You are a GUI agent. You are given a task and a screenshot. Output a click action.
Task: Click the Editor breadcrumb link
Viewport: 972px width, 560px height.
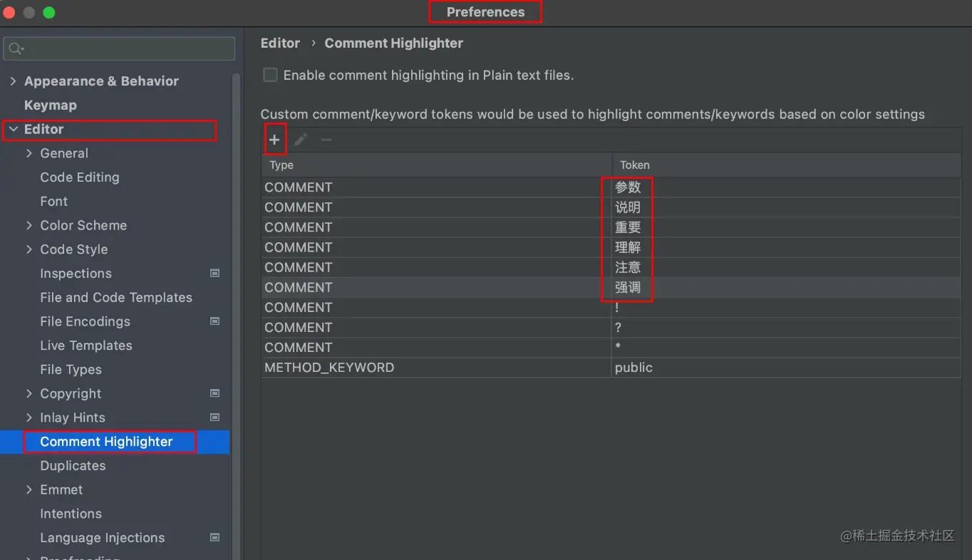click(280, 43)
